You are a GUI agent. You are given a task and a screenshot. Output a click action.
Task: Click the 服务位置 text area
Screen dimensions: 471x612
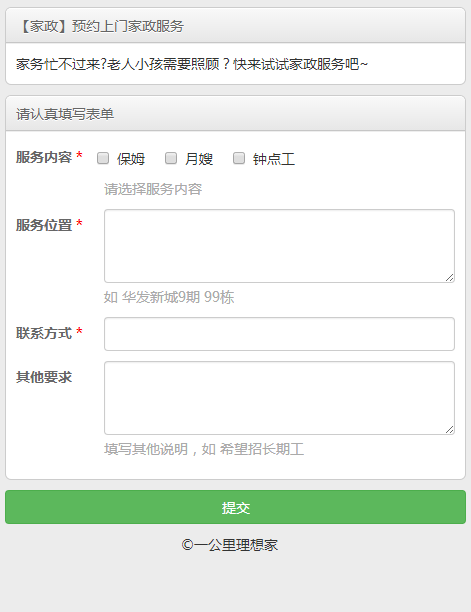[x=279, y=246]
